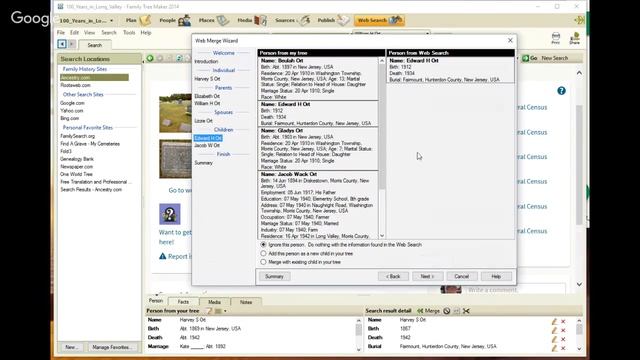Open the Edit menu
This screenshot has height=360, width=640.
click(x=74, y=33)
